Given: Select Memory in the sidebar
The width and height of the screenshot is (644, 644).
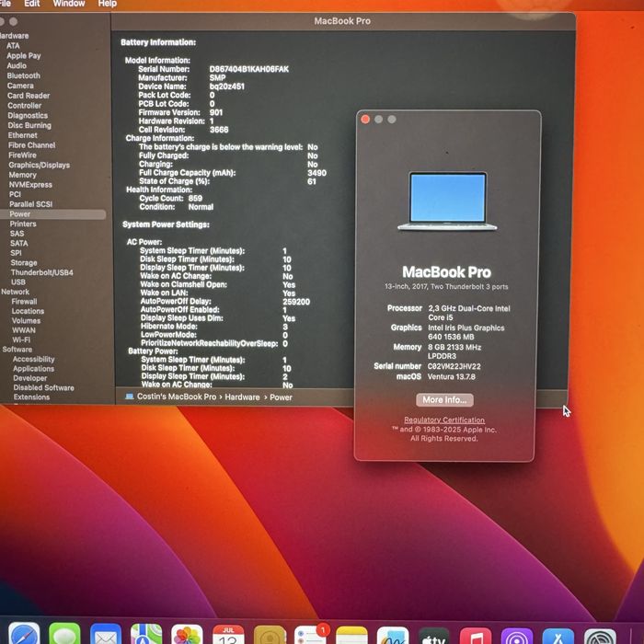Looking at the screenshot, I should (x=23, y=175).
